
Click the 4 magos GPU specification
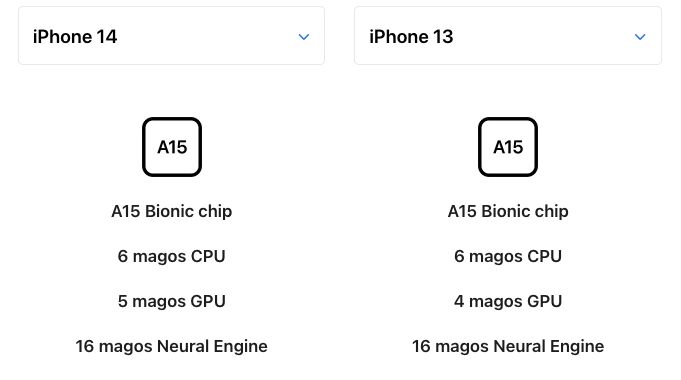coord(508,301)
